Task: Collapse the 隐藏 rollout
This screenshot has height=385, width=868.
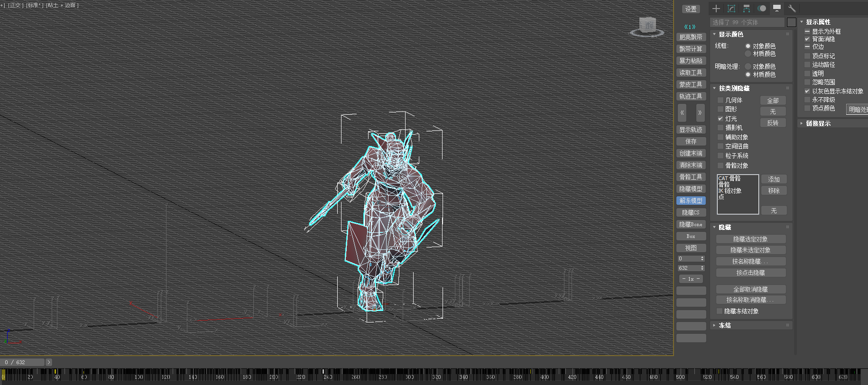Action: (725, 227)
